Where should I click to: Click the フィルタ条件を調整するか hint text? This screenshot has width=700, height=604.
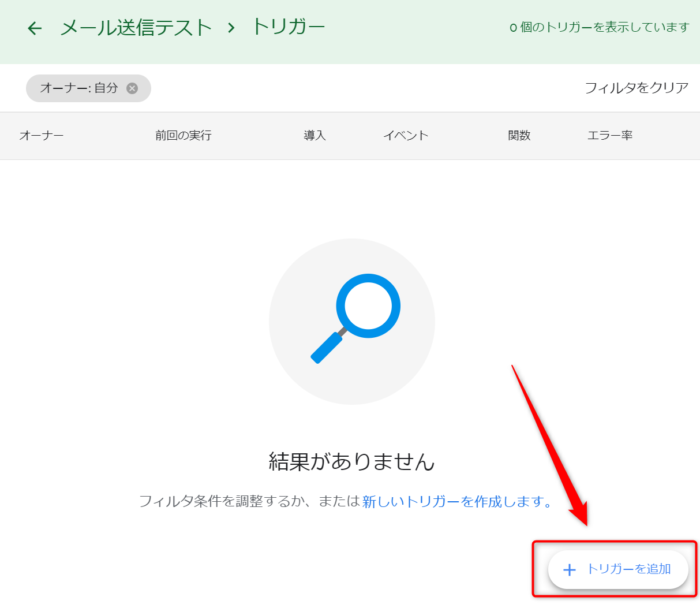(x=247, y=500)
